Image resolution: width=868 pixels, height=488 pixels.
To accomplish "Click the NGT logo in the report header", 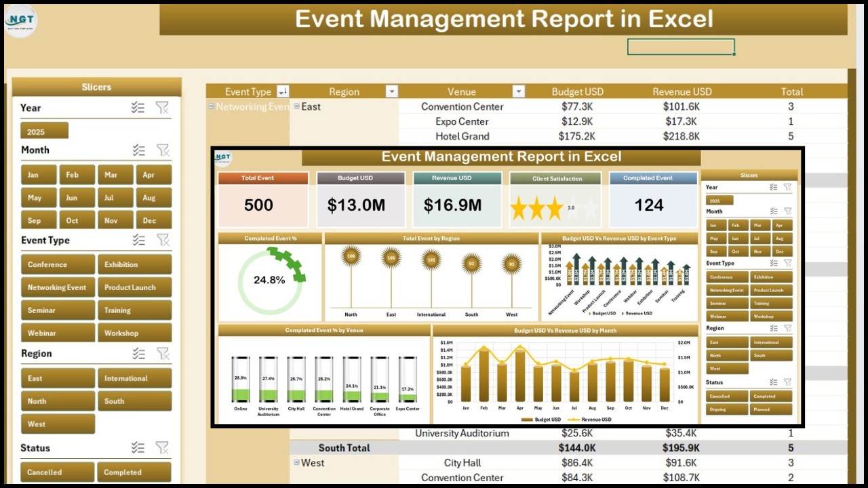I will (20, 22).
